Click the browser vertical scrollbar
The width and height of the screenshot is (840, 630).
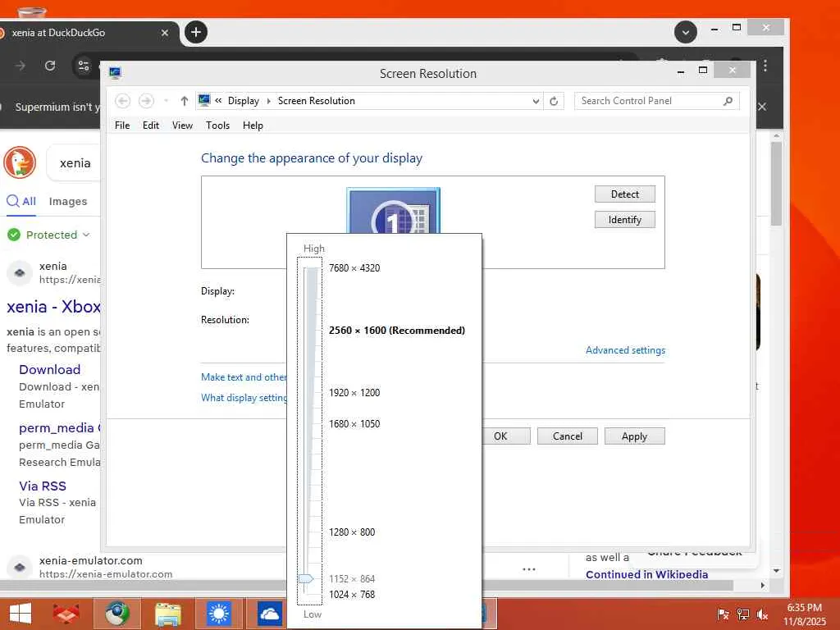pos(776,184)
